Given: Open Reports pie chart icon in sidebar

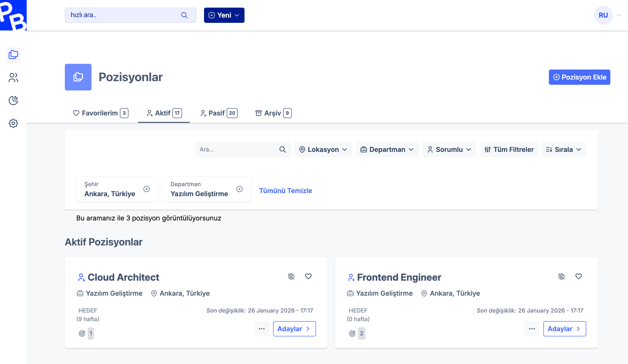Looking at the screenshot, I should pos(13,100).
